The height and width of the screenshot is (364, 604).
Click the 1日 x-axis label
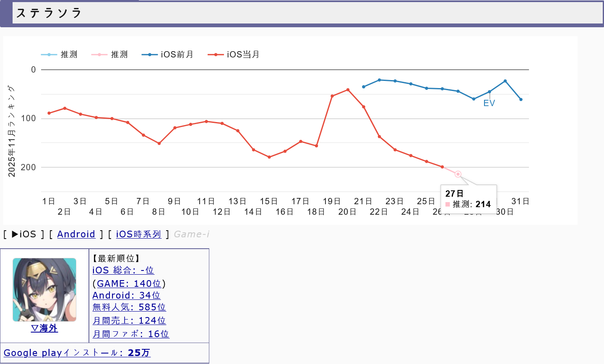pyautogui.click(x=49, y=201)
